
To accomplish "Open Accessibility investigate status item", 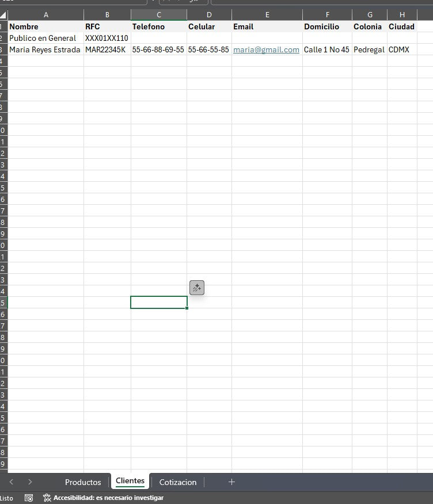I will (x=103, y=498).
